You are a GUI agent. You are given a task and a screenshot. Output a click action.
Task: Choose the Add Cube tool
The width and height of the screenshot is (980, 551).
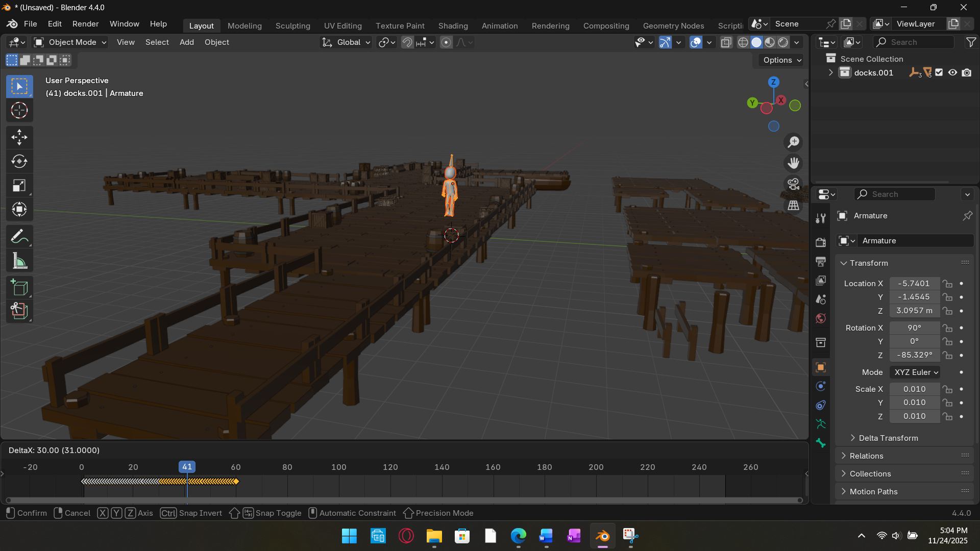pos(19,288)
